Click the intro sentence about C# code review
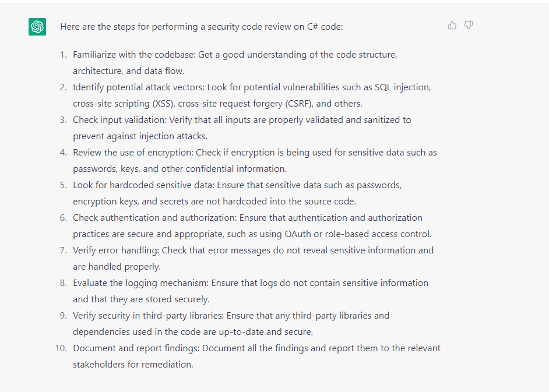This screenshot has height=392, width=549. click(x=205, y=27)
